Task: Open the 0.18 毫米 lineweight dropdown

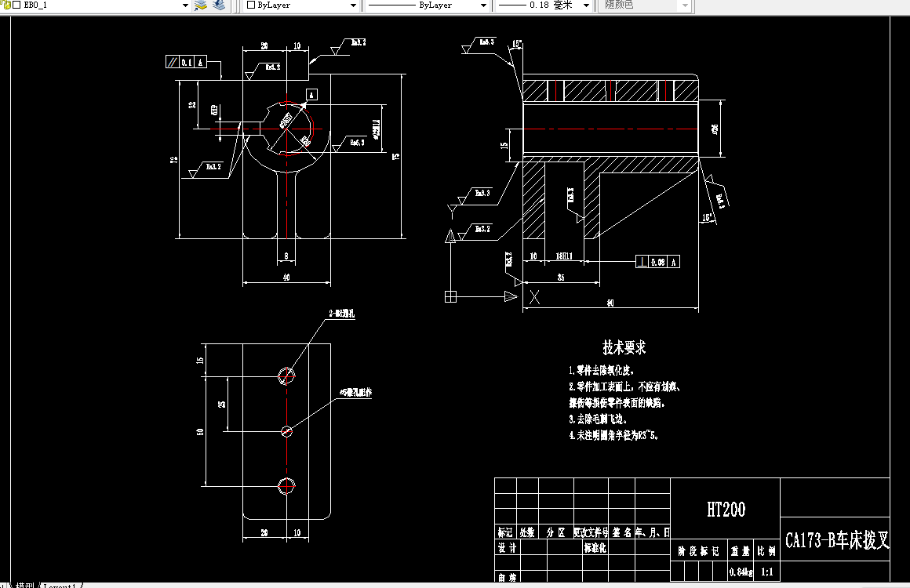Action: (x=586, y=5)
